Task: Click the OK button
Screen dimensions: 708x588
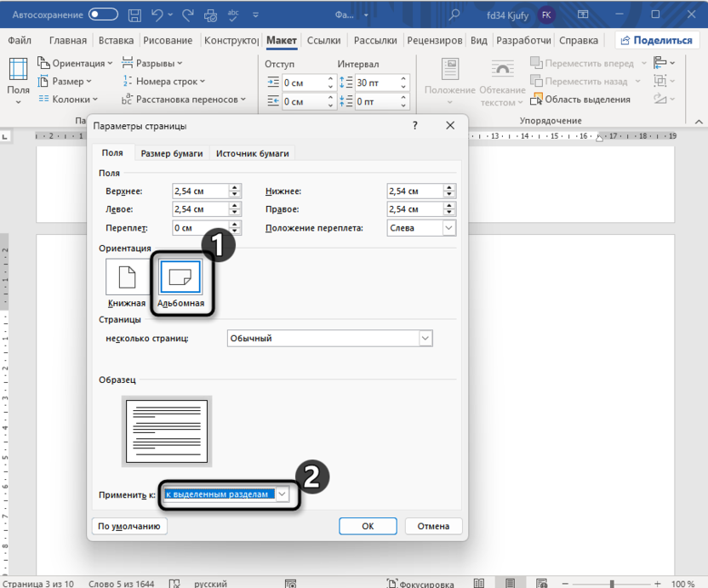Action: [x=367, y=526]
